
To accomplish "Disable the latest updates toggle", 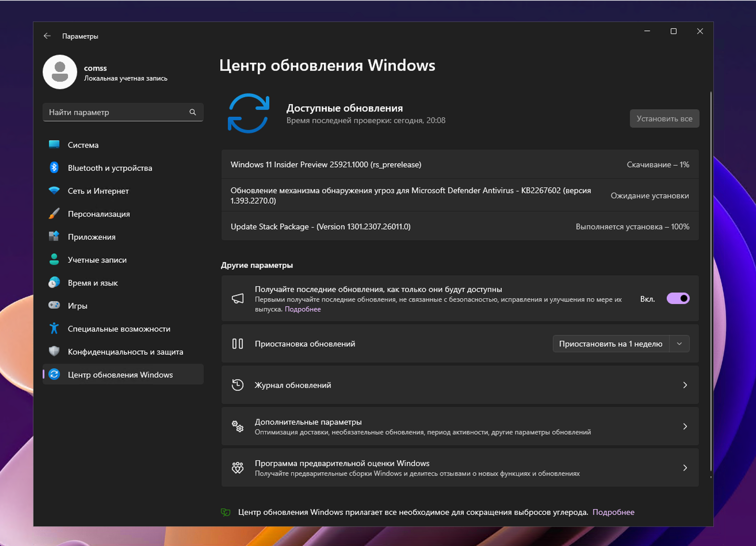I will click(x=678, y=298).
